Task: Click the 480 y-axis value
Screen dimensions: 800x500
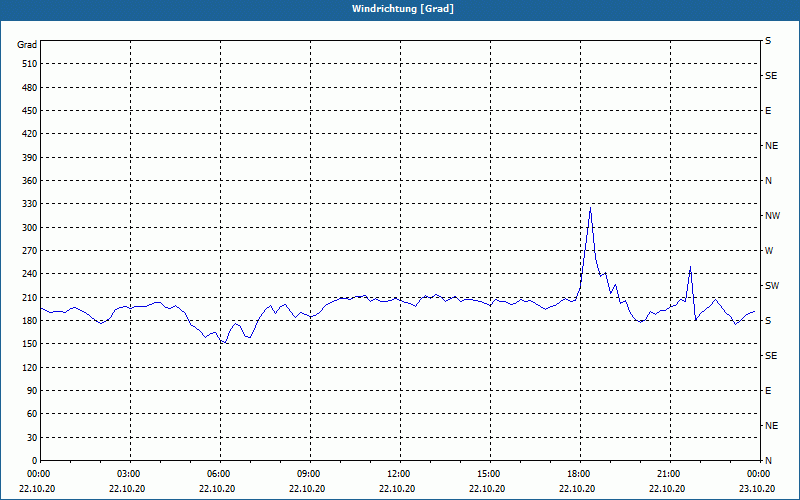Action: click(30, 88)
